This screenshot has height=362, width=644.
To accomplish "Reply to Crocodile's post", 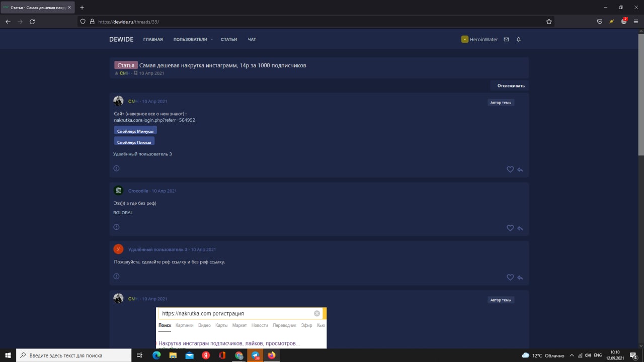I will tap(520, 228).
